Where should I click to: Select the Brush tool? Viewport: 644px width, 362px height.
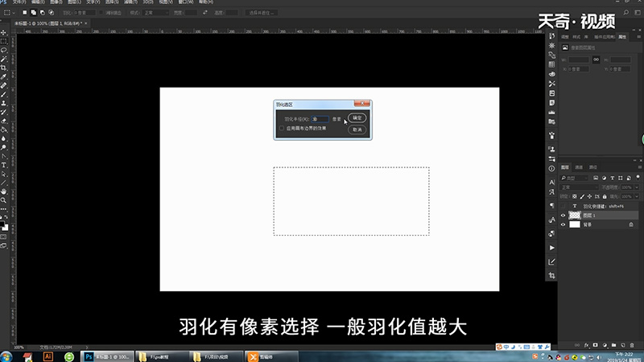pyautogui.click(x=4, y=94)
